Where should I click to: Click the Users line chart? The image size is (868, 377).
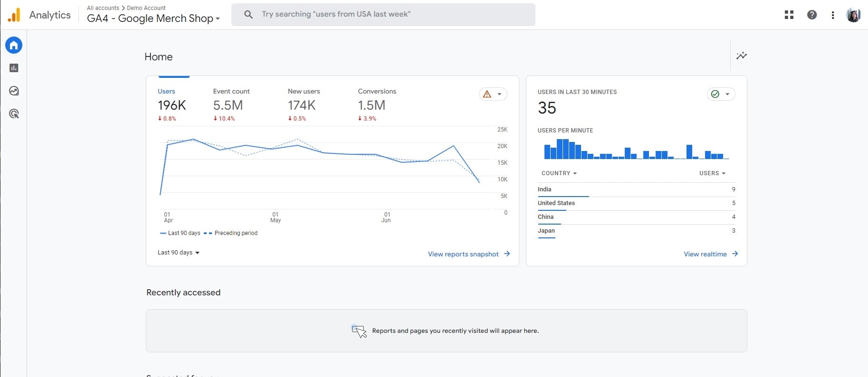(326, 169)
